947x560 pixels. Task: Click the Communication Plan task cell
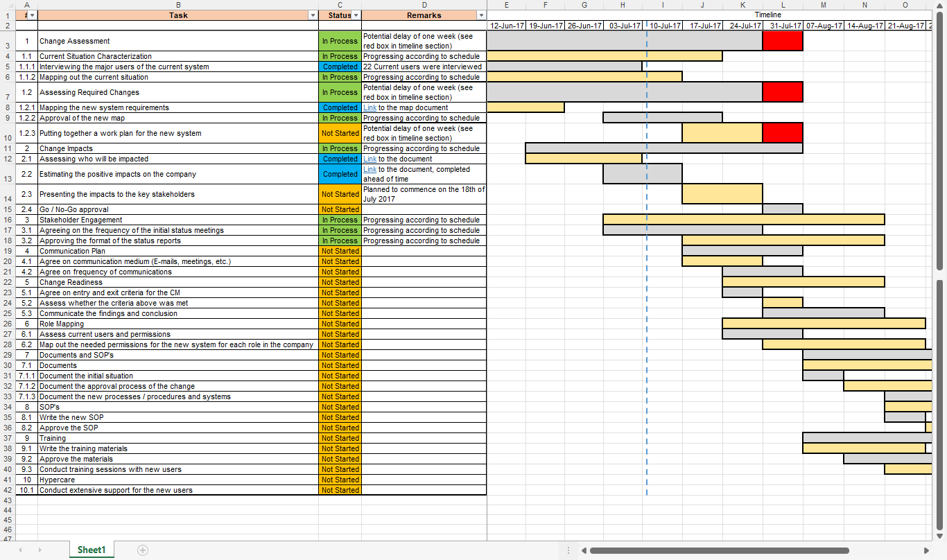[178, 251]
